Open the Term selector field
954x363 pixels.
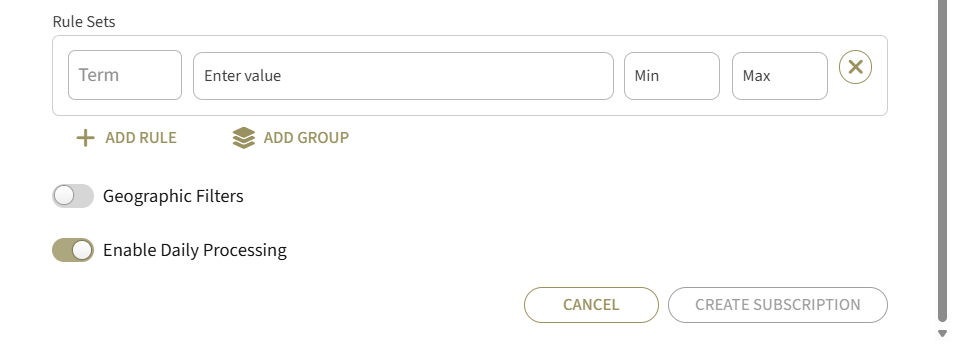point(125,75)
